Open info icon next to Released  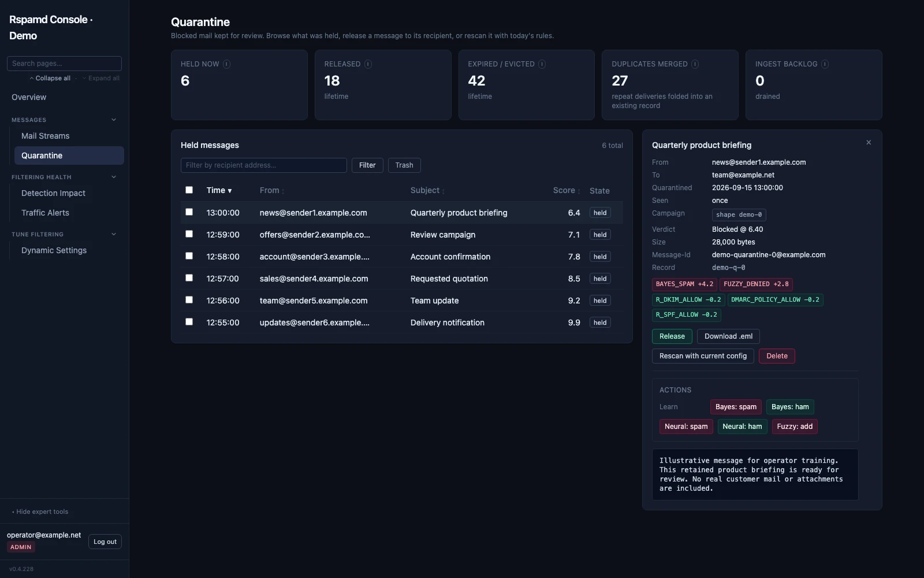tap(368, 64)
